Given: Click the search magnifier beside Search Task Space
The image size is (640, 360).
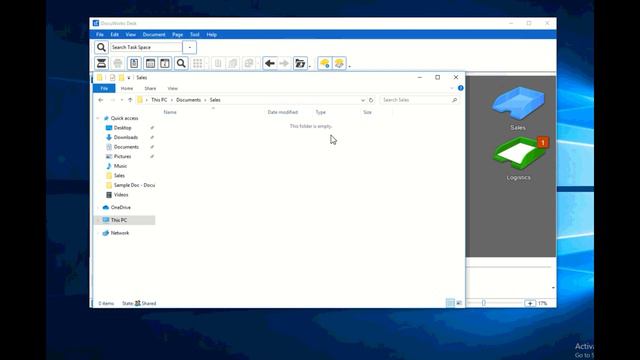Looking at the screenshot, I should (x=101, y=47).
